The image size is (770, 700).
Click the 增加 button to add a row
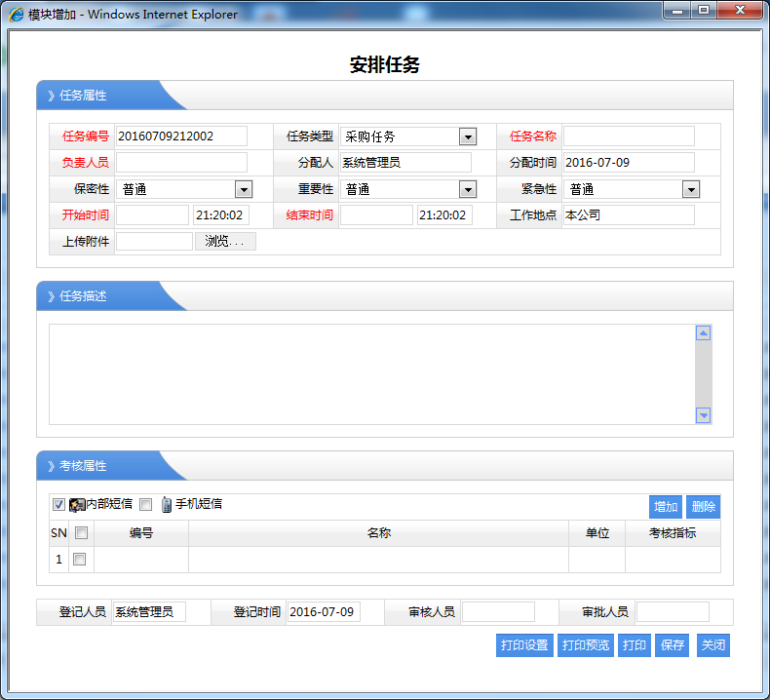(666, 507)
